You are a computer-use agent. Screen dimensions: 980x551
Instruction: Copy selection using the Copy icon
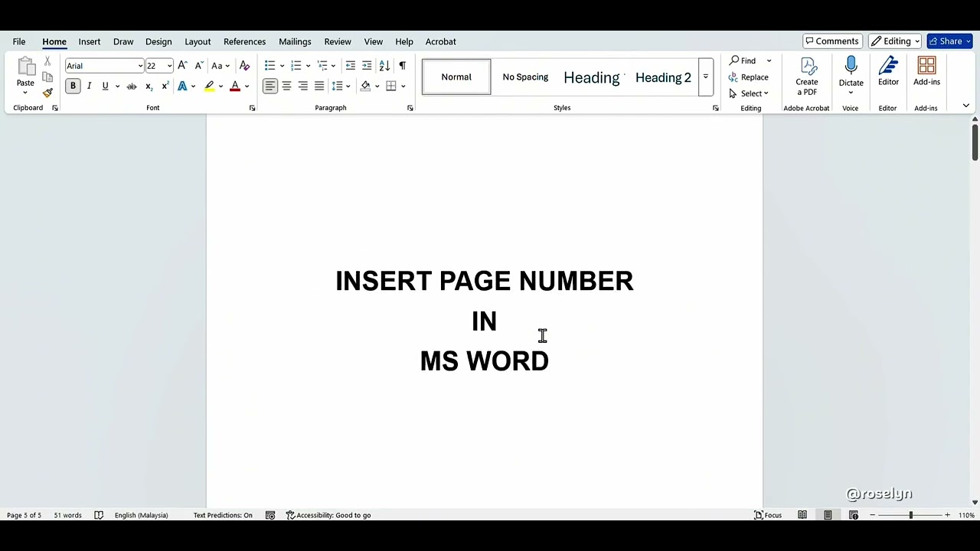pyautogui.click(x=47, y=77)
